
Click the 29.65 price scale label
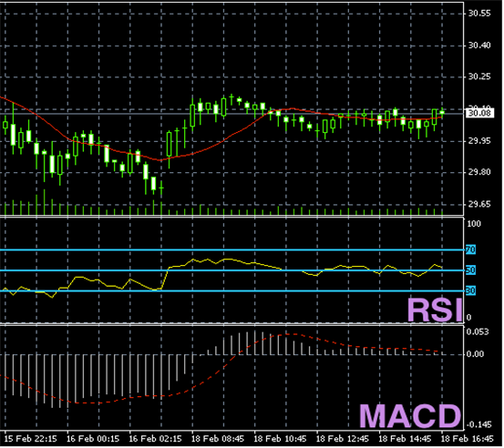tap(480, 205)
